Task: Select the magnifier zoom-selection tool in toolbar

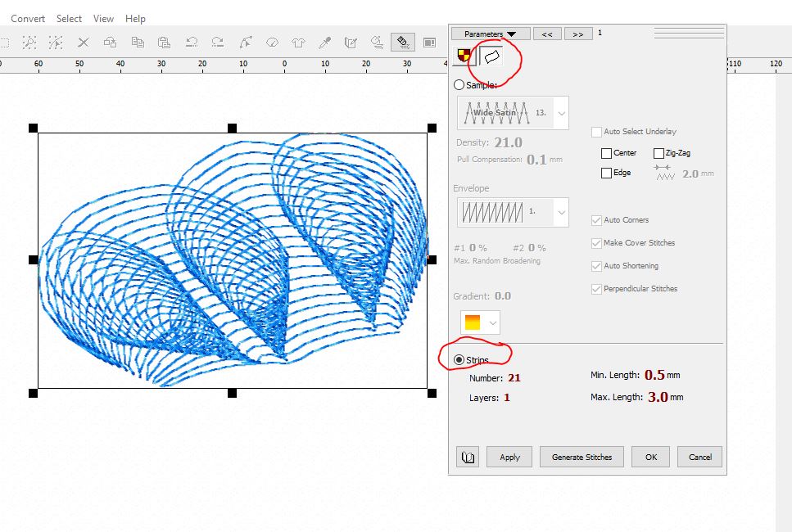Action: (29, 43)
